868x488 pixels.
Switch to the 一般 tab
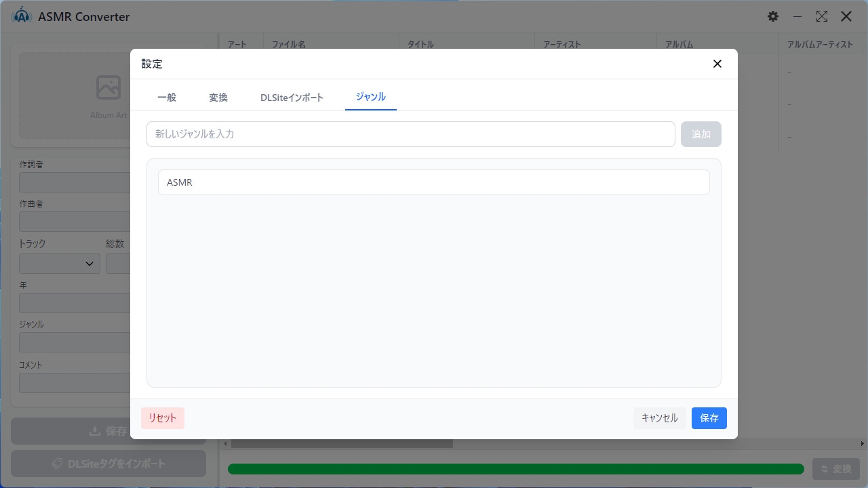[167, 98]
